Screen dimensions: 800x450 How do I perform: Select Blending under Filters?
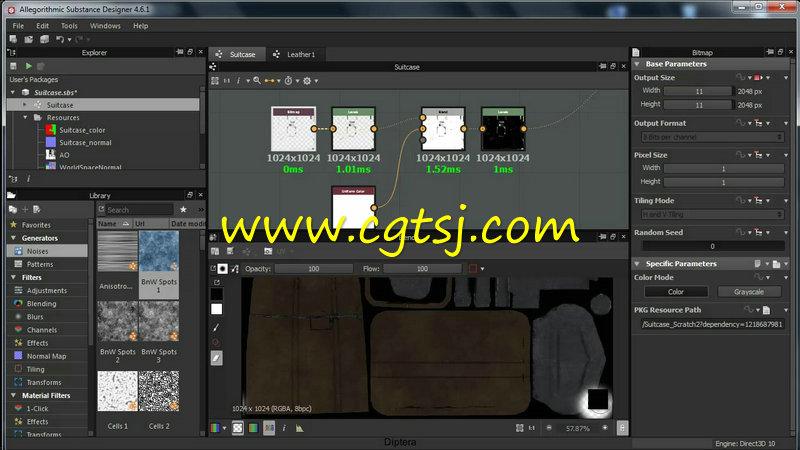(47, 304)
